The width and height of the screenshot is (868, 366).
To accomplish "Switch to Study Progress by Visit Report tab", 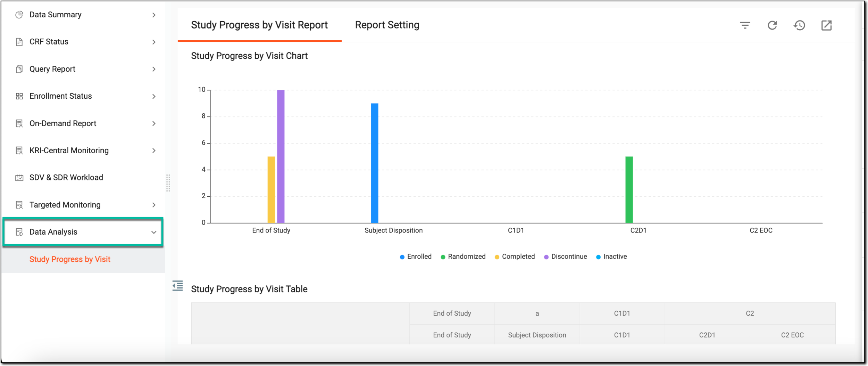I will (259, 25).
